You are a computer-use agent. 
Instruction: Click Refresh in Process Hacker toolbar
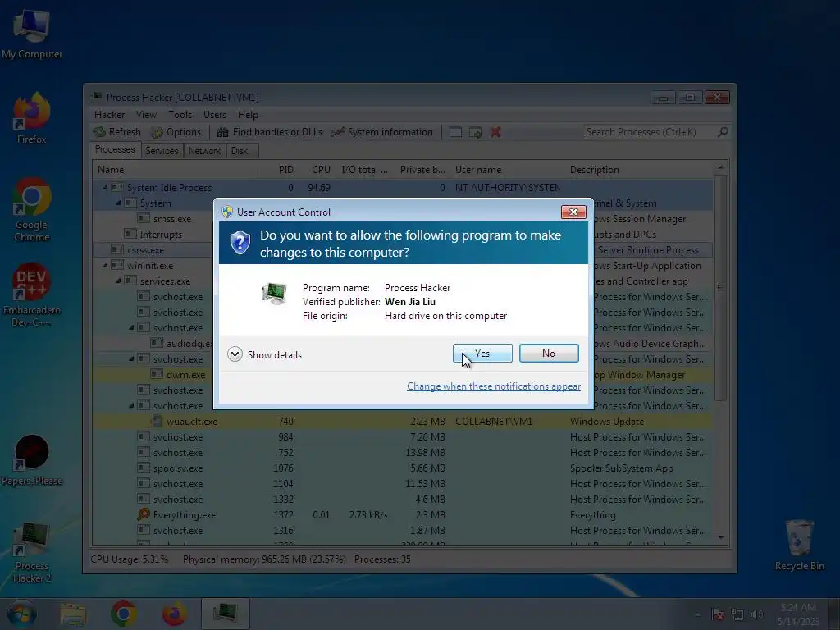(x=117, y=132)
